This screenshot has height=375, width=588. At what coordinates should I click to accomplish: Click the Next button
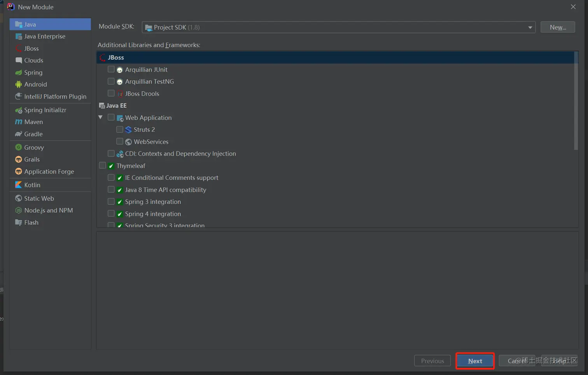point(475,361)
